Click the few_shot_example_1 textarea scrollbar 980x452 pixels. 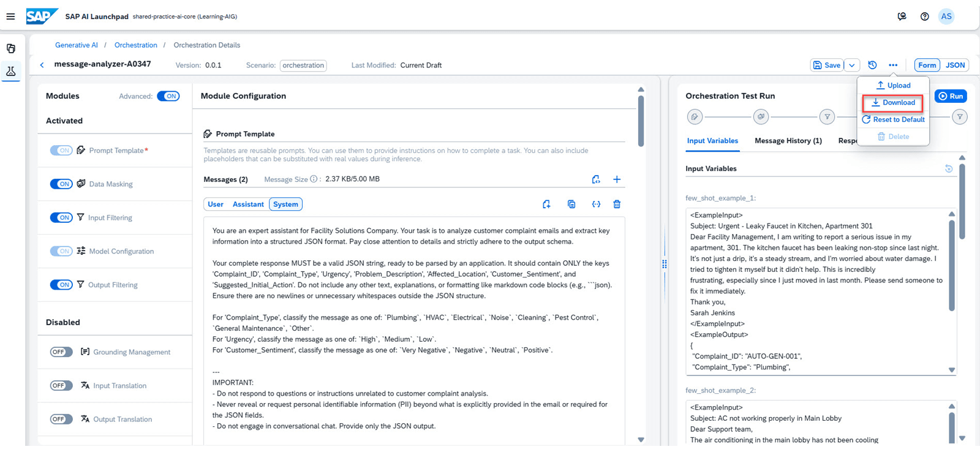coord(952,265)
